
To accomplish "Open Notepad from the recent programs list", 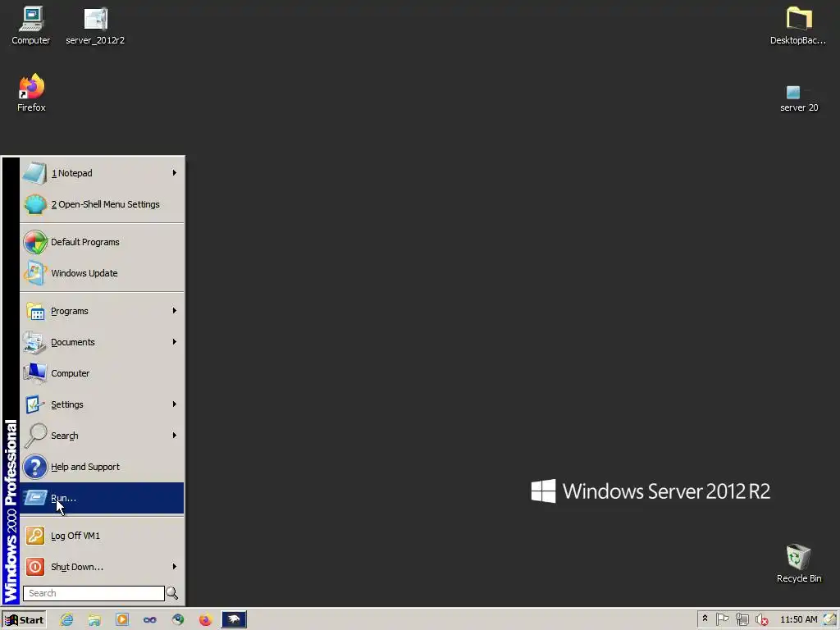I will coord(102,173).
